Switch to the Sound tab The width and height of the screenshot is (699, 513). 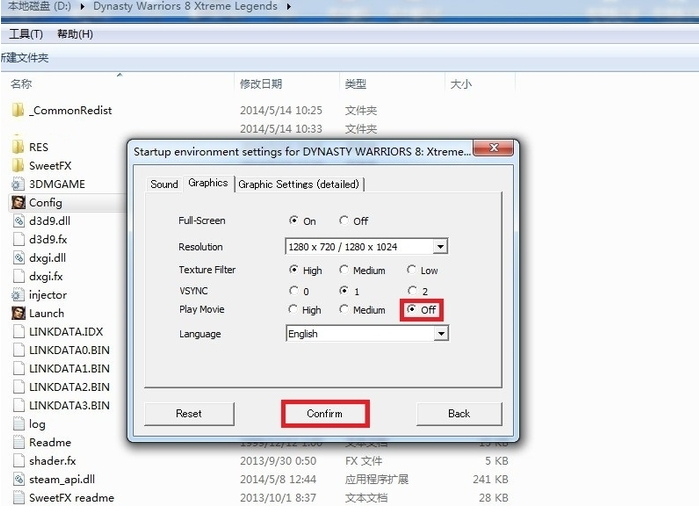coord(164,184)
